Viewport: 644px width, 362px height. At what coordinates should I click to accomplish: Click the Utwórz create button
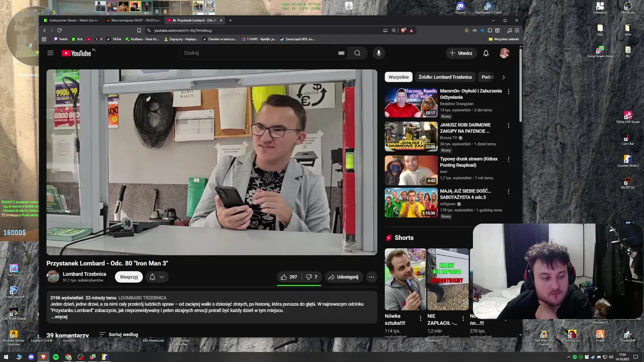point(461,53)
